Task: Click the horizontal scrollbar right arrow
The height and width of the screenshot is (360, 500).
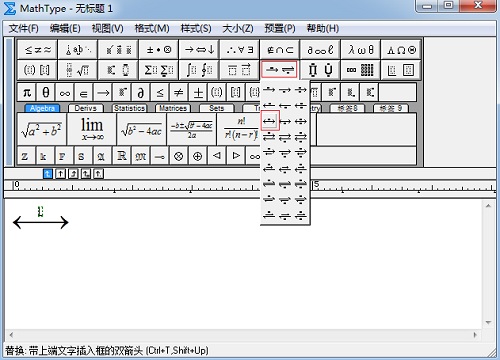Action: (475, 335)
